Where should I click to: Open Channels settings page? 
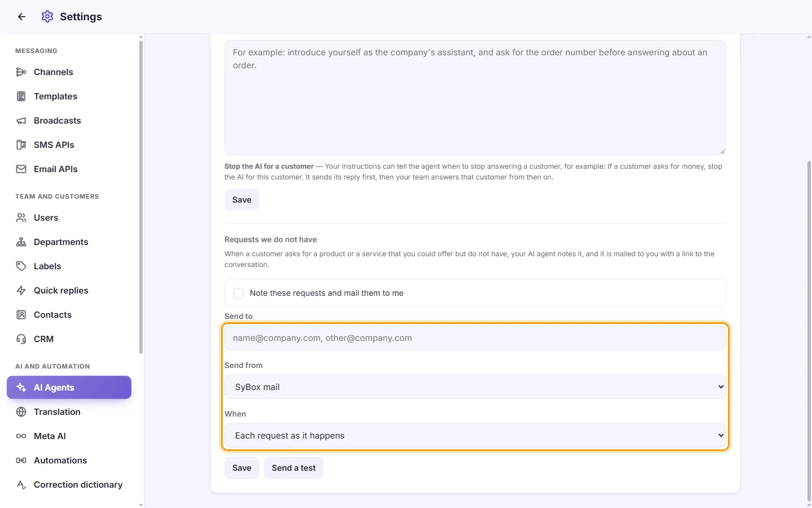[69, 72]
